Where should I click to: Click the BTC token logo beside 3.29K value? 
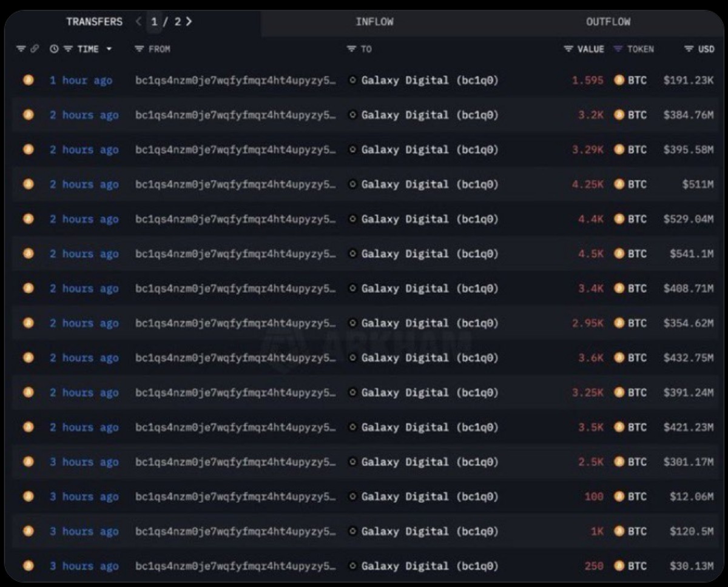(619, 149)
